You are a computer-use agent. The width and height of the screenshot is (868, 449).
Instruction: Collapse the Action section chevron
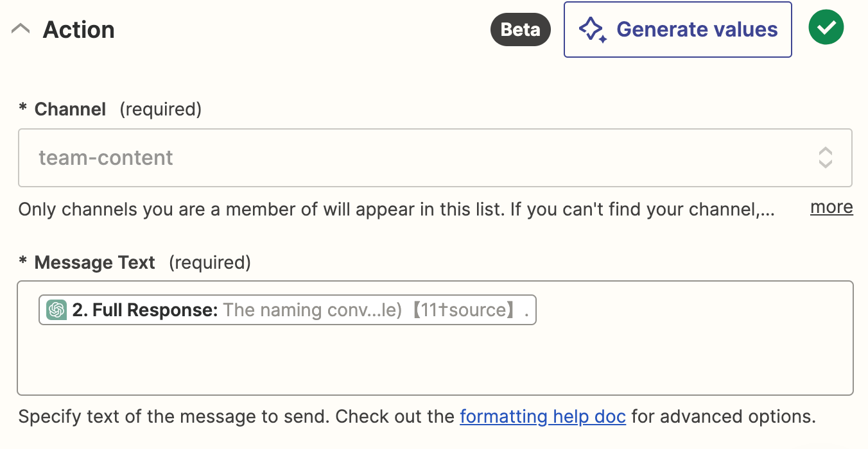pos(21,30)
